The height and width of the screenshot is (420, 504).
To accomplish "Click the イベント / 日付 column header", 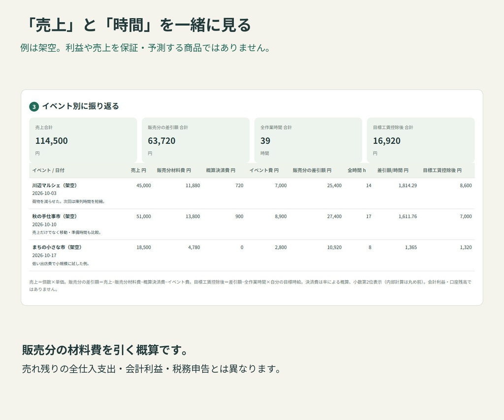I will (x=48, y=170).
